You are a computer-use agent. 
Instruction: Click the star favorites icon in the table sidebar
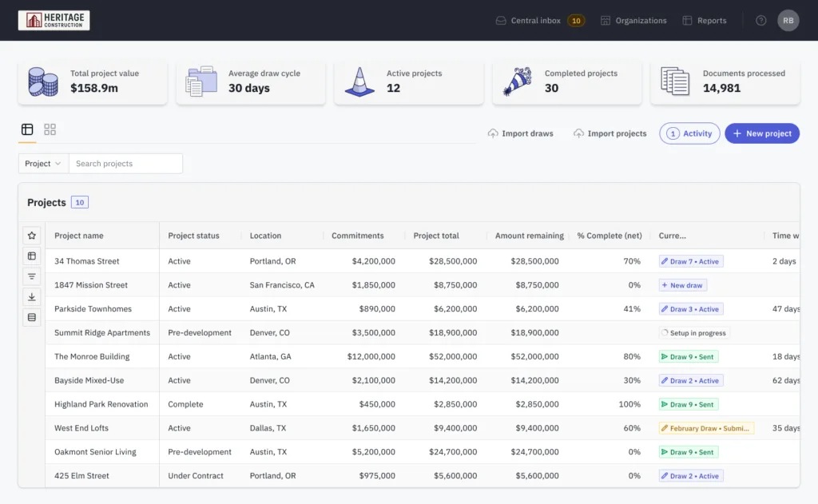click(x=32, y=236)
